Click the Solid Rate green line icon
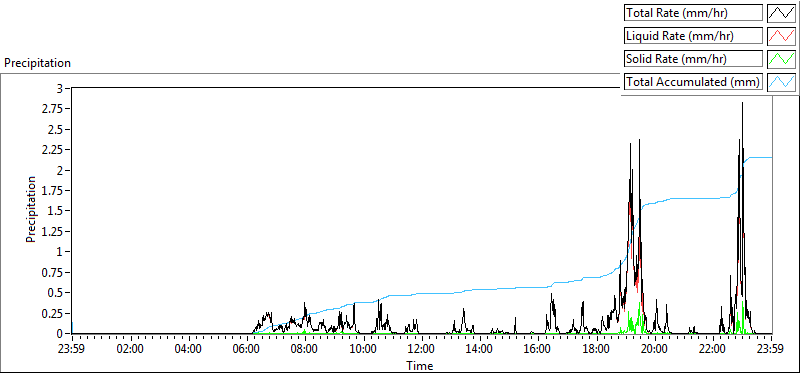800x373 pixels. point(781,59)
